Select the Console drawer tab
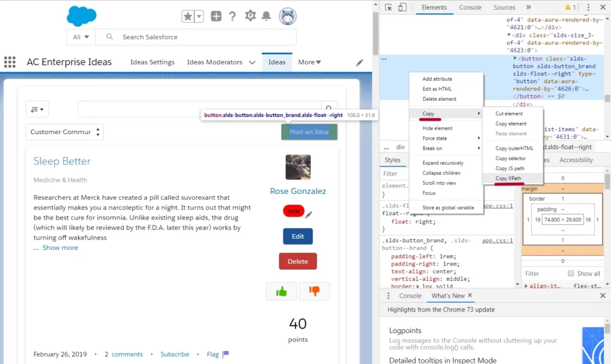 pyautogui.click(x=411, y=296)
